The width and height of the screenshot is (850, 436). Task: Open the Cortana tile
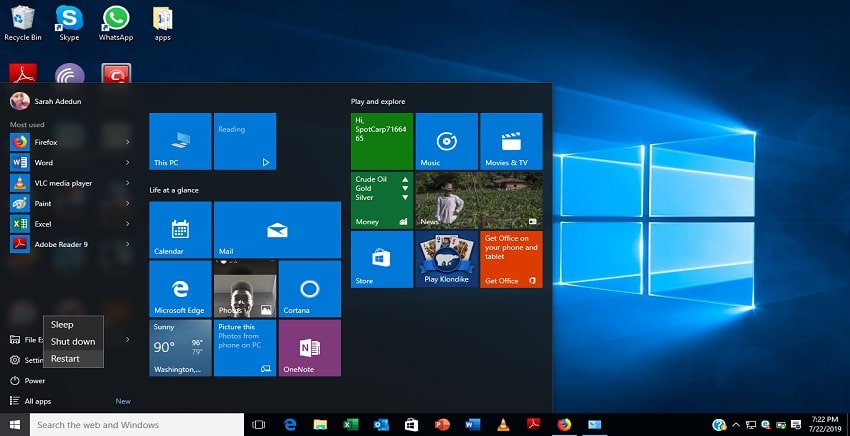pos(310,288)
